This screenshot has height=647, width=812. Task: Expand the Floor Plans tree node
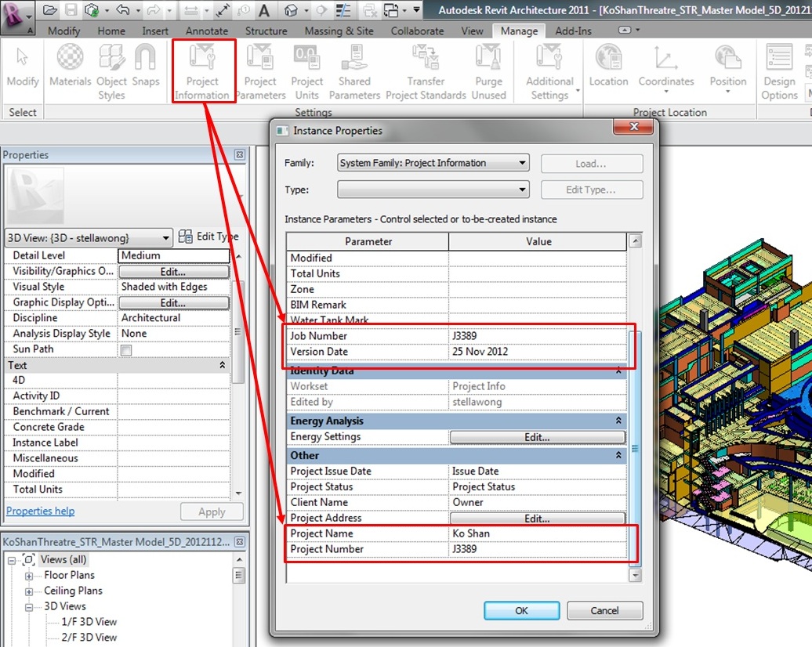[29, 576]
